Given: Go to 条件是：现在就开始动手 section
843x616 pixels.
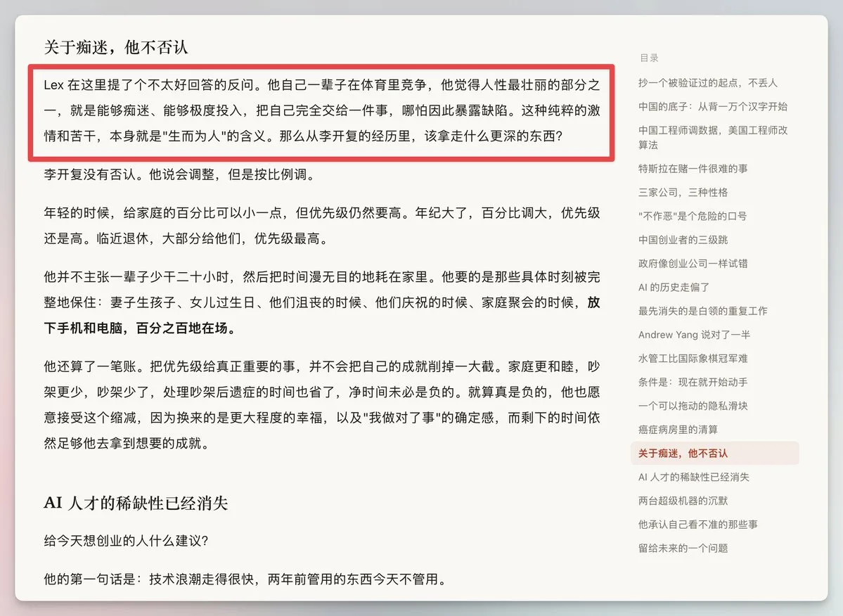Looking at the screenshot, I should point(693,382).
